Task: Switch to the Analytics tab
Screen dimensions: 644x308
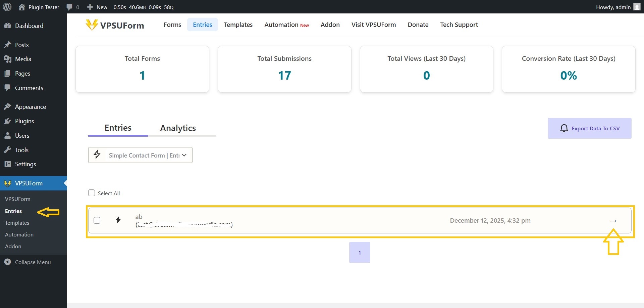Action: [178, 128]
